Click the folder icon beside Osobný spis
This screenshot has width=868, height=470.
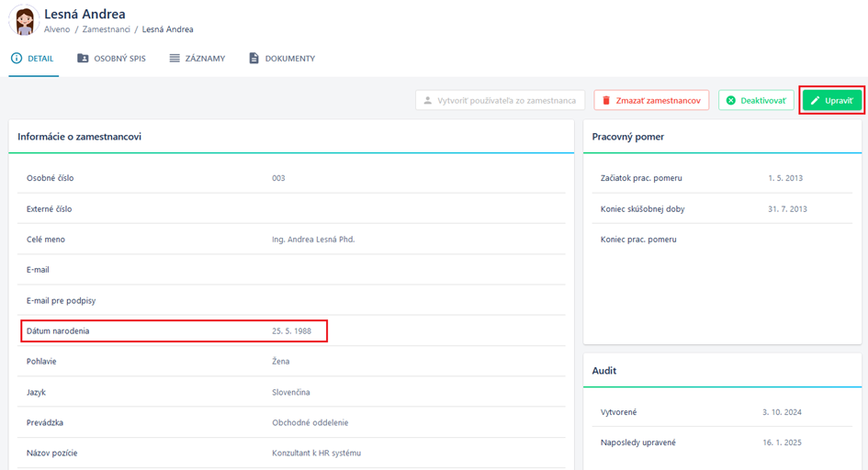tap(83, 58)
